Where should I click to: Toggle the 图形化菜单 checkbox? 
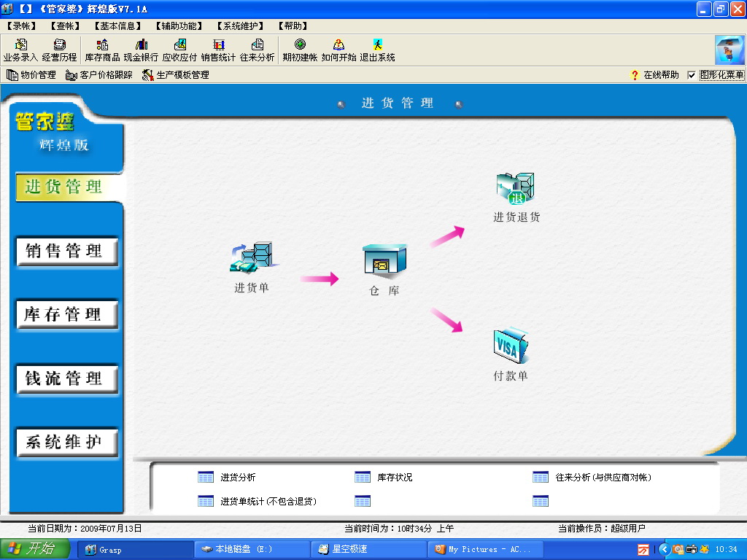tap(692, 75)
